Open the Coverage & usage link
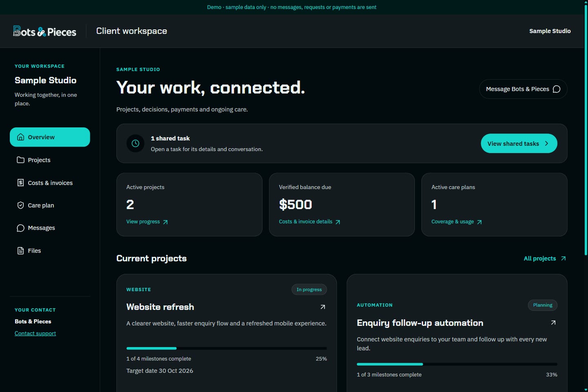This screenshot has width=588, height=392. coord(457,222)
